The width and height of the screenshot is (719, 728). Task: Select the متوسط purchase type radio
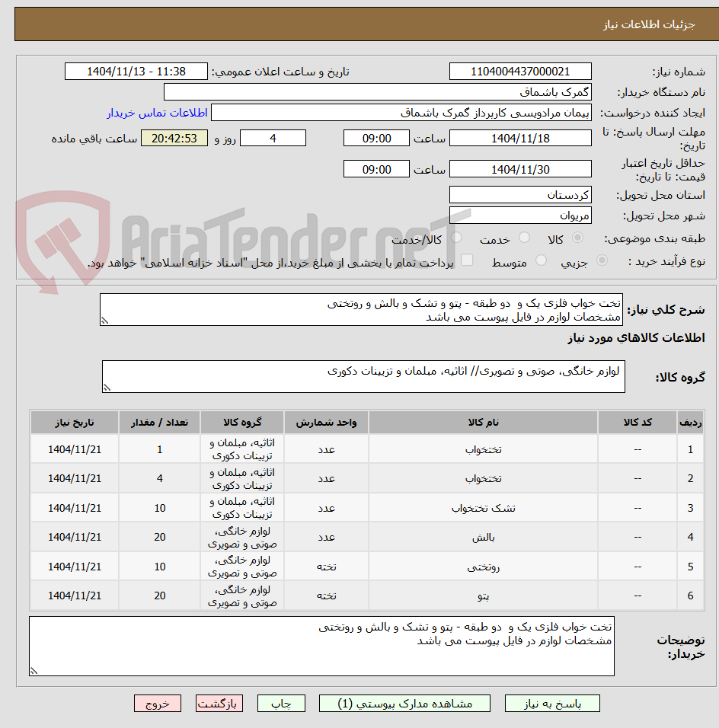pyautogui.click(x=541, y=260)
